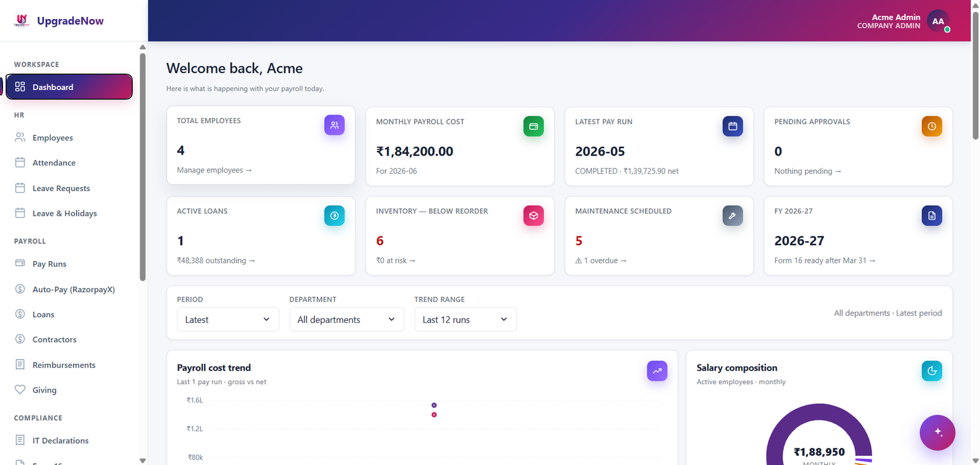Click the ₹0 at risk link
The image size is (980, 465).
click(x=396, y=260)
